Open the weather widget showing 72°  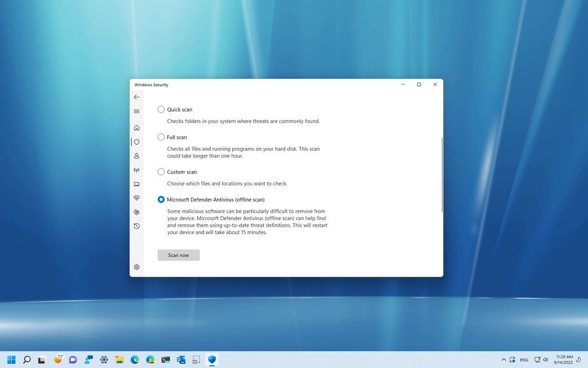pos(59,359)
